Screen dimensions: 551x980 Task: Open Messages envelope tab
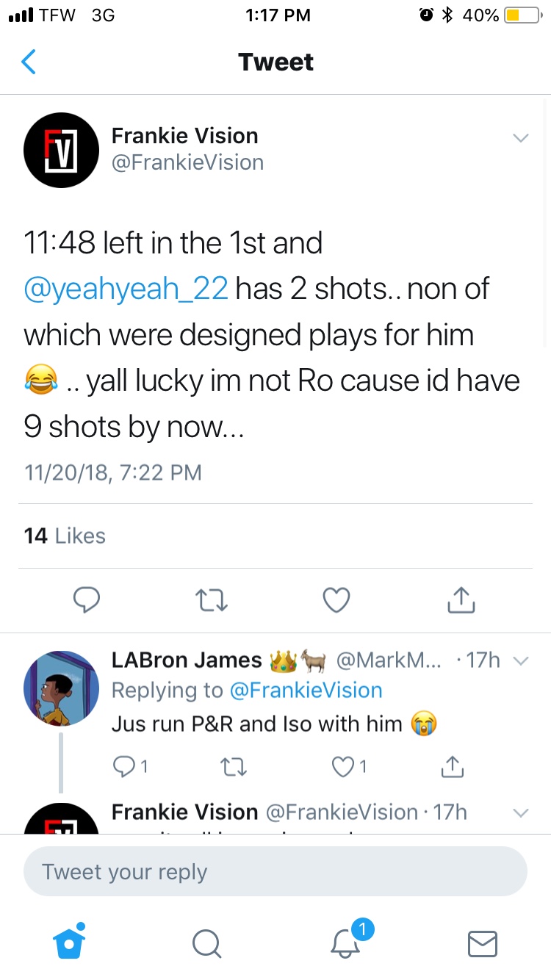tap(483, 943)
